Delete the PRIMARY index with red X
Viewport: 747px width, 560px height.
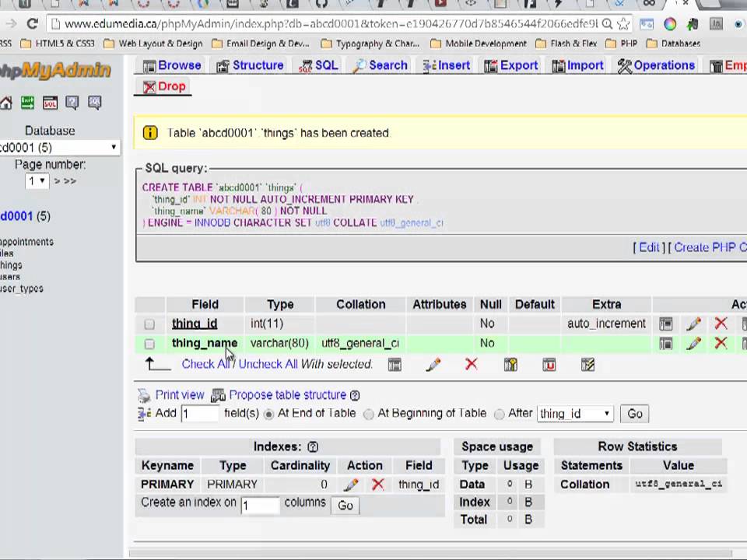coord(378,485)
